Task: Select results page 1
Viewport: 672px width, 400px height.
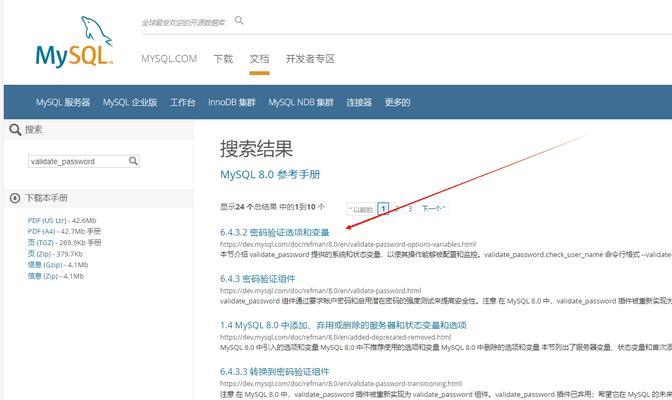Action: coord(383,209)
